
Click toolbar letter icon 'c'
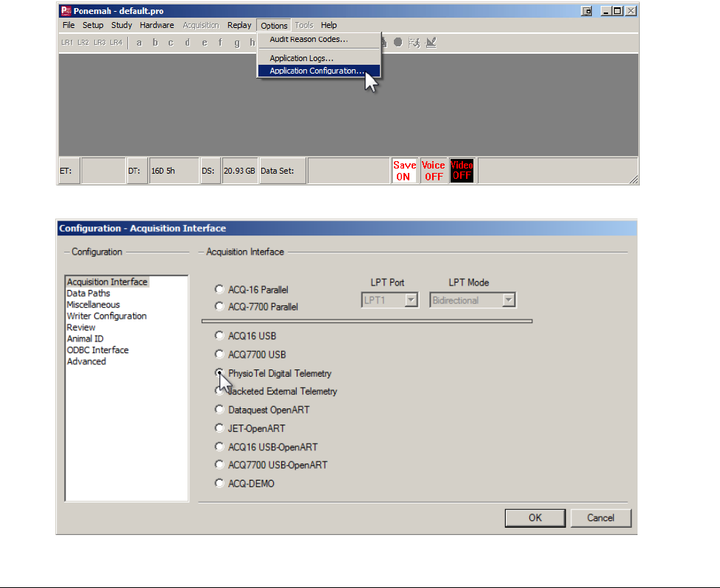(171, 43)
